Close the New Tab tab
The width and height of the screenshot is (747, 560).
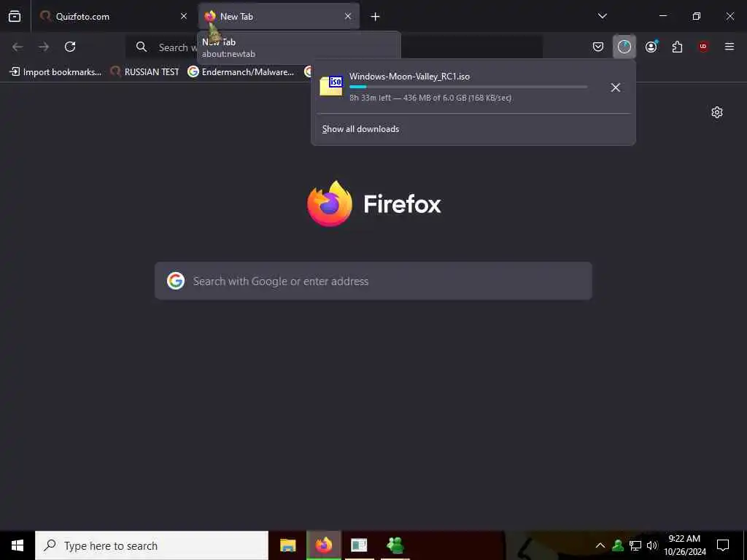pos(348,16)
